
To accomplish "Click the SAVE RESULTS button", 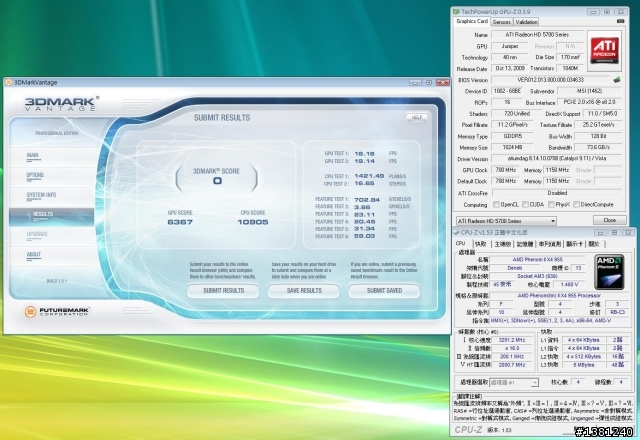I will 304,291.
